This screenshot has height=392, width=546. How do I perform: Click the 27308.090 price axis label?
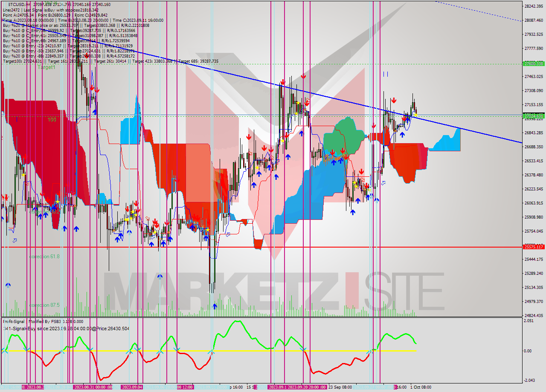point(534,90)
